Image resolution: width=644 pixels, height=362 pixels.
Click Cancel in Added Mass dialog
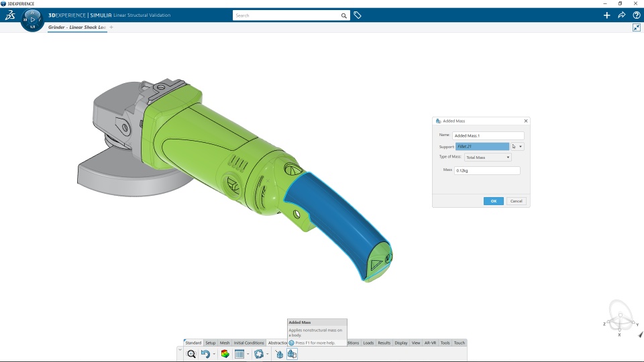[516, 201]
